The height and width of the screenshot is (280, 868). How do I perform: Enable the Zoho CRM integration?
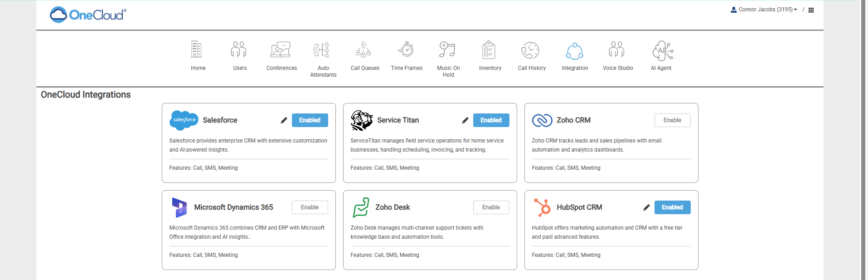[x=672, y=120]
